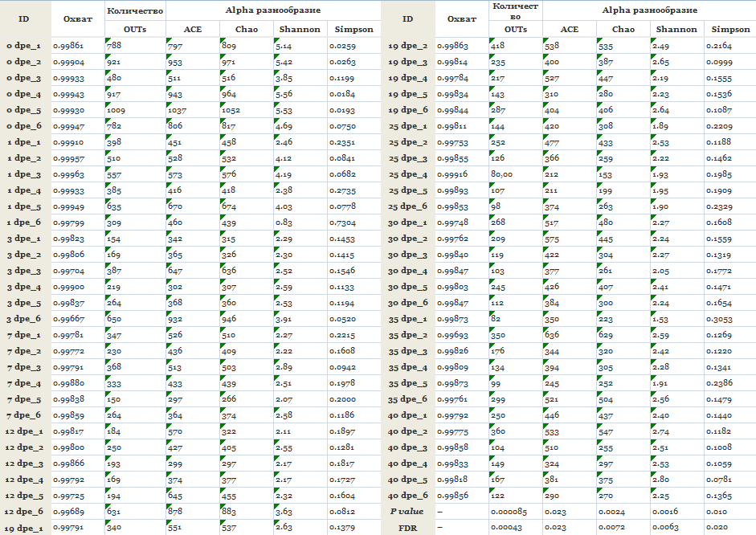Click Shannon value 5.42 in row 0 dpe_2
Image resolution: width=756 pixels, height=535 pixels.
(x=284, y=62)
